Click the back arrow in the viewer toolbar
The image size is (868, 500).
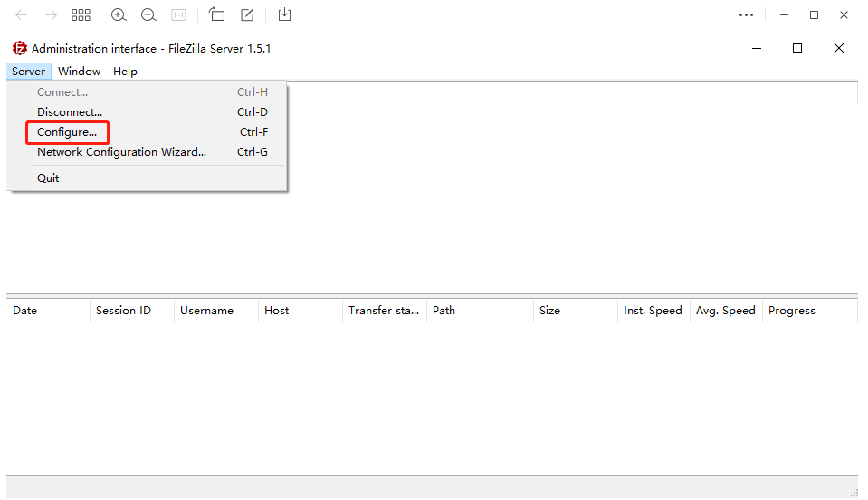(x=21, y=15)
